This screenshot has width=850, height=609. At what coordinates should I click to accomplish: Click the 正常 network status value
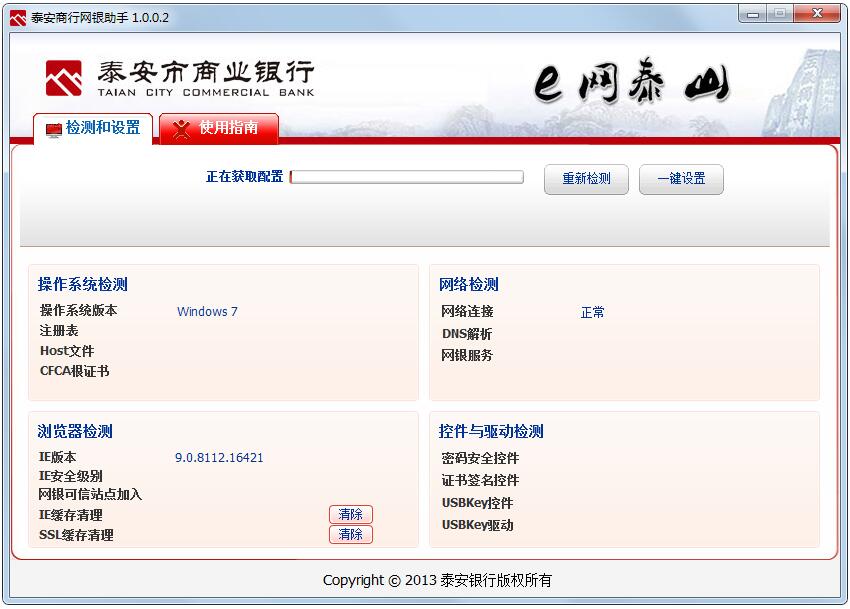593,312
